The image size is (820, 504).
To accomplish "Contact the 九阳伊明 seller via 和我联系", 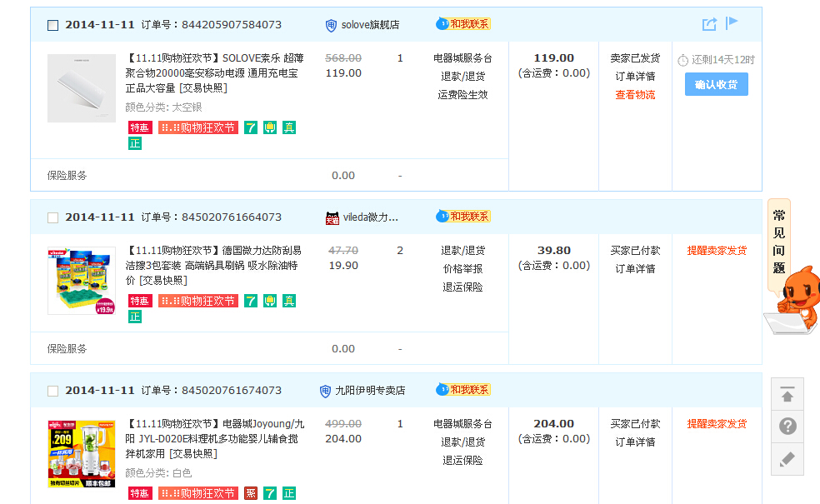I will 463,390.
